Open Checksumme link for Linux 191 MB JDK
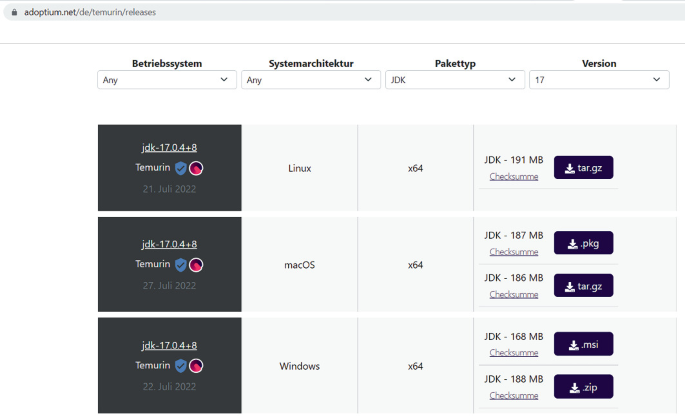The height and width of the screenshot is (416, 685). (514, 177)
